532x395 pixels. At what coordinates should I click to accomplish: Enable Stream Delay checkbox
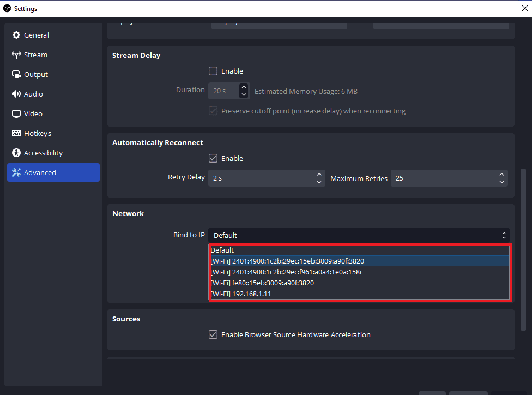click(x=213, y=71)
